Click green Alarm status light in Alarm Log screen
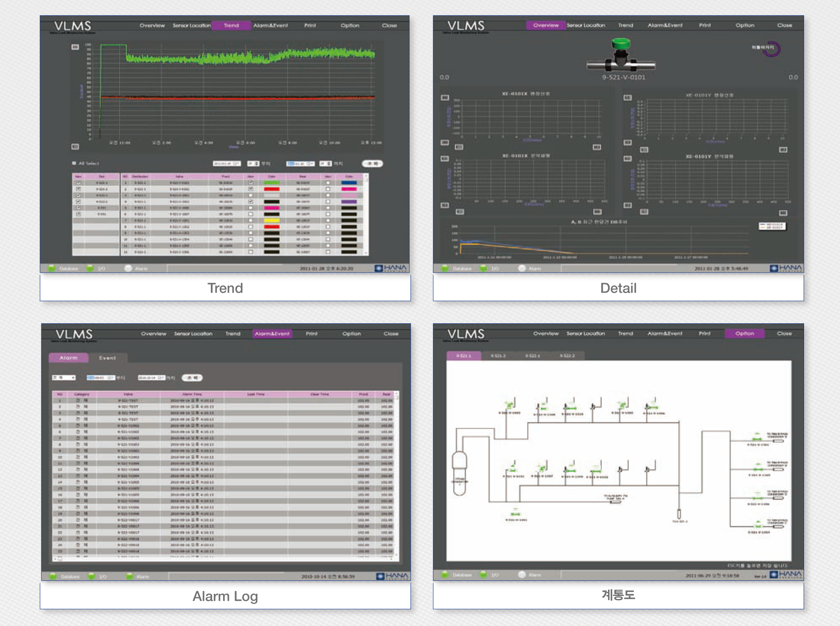 [130, 576]
